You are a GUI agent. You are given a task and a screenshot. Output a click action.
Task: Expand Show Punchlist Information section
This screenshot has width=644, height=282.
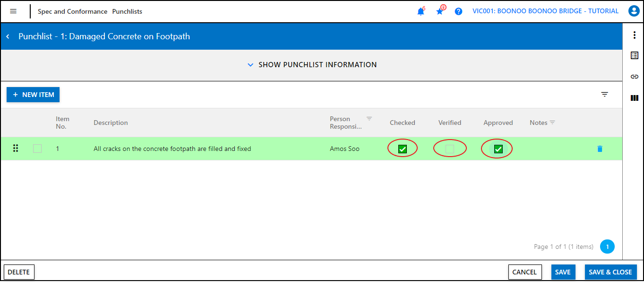(312, 65)
